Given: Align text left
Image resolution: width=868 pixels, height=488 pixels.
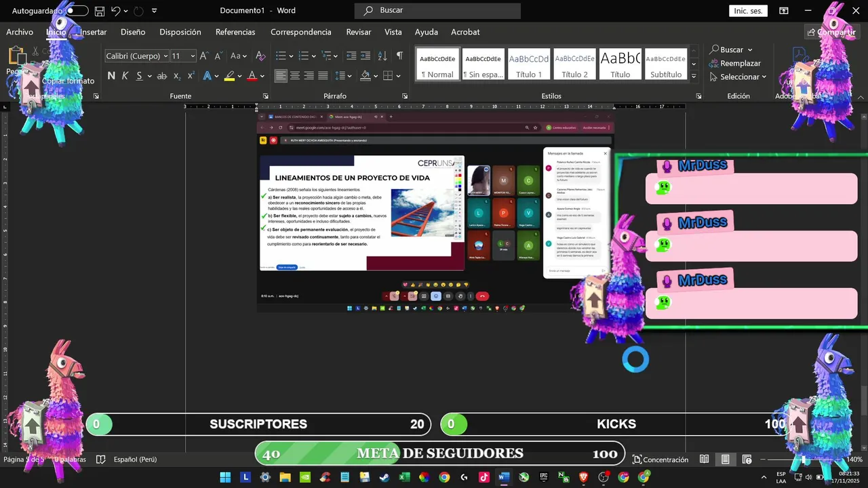Looking at the screenshot, I should [x=281, y=76].
